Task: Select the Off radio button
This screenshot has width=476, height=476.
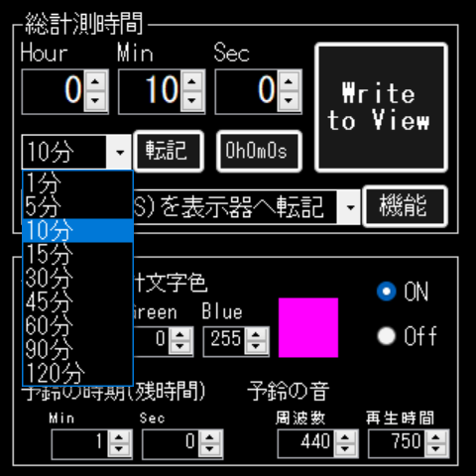Action: (x=386, y=336)
